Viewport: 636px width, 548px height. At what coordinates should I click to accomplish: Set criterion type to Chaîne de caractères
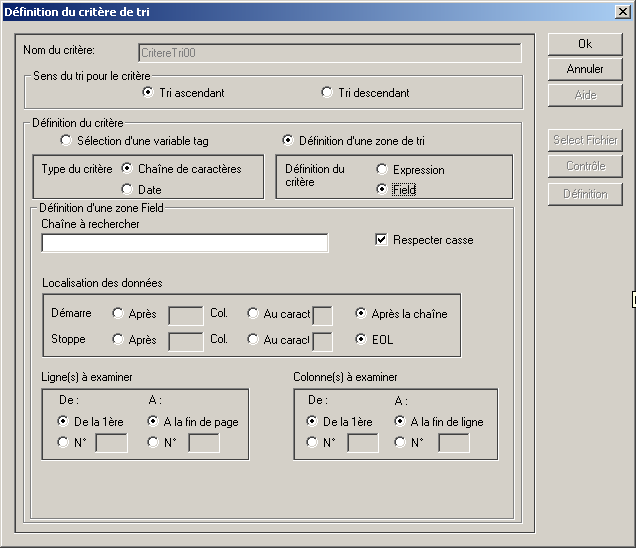127,168
